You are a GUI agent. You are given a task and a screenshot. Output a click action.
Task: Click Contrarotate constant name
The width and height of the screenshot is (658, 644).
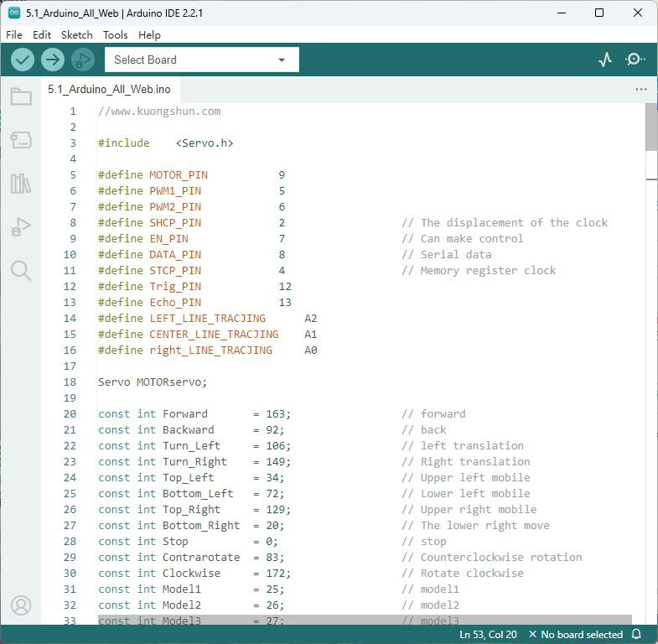pos(201,558)
